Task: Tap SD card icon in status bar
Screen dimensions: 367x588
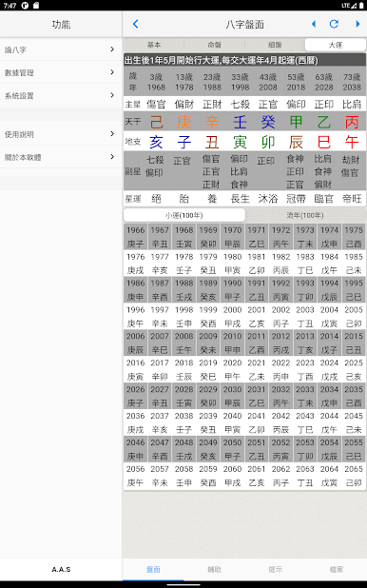Action: pyautogui.click(x=36, y=6)
